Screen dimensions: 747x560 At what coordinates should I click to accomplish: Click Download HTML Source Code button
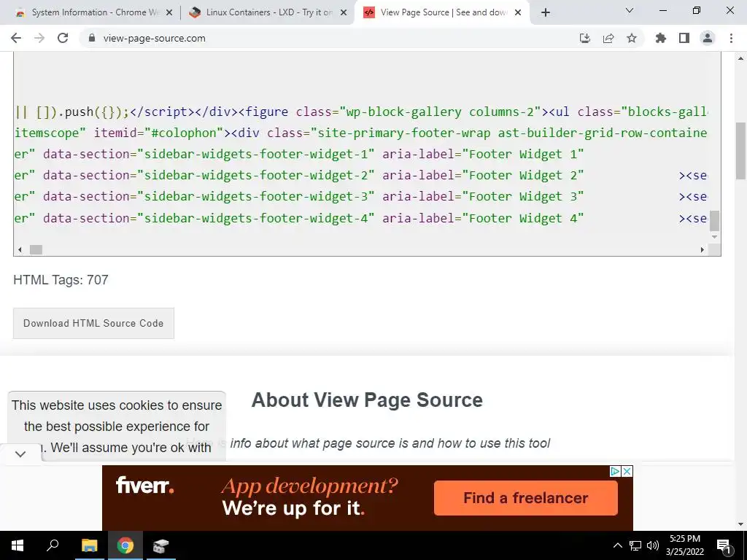click(x=94, y=323)
